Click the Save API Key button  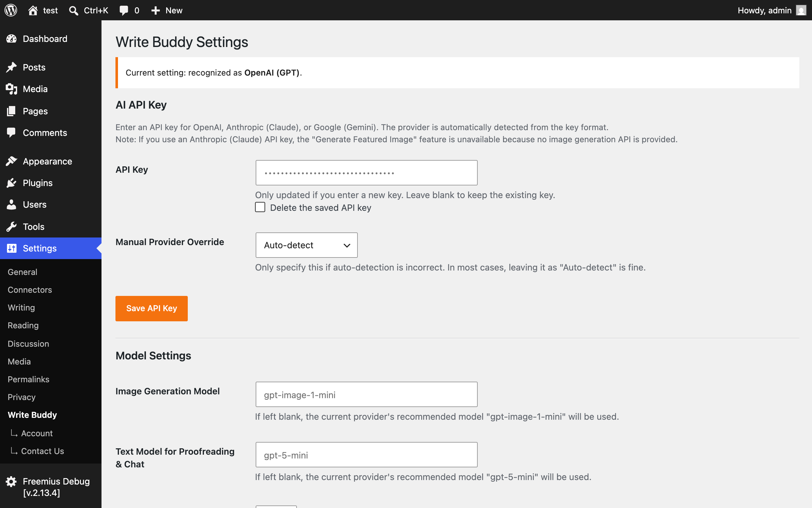[x=151, y=308]
